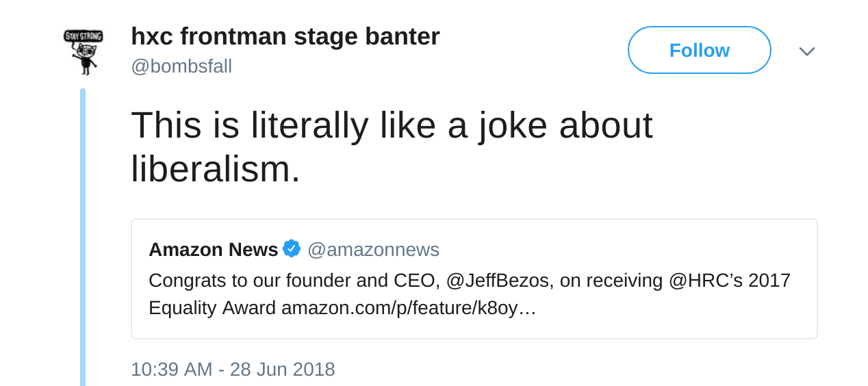Expand the tweet options chevron menu
868x386 pixels.
point(806,51)
